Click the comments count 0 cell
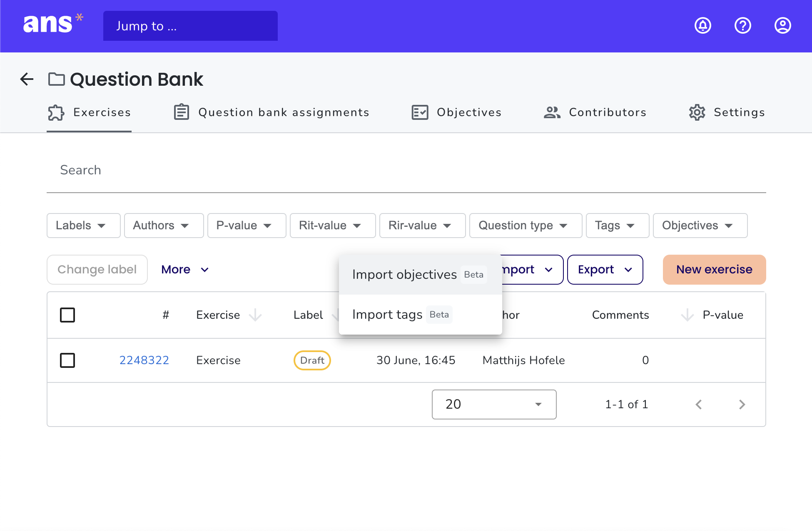812x531 pixels. 645,360
